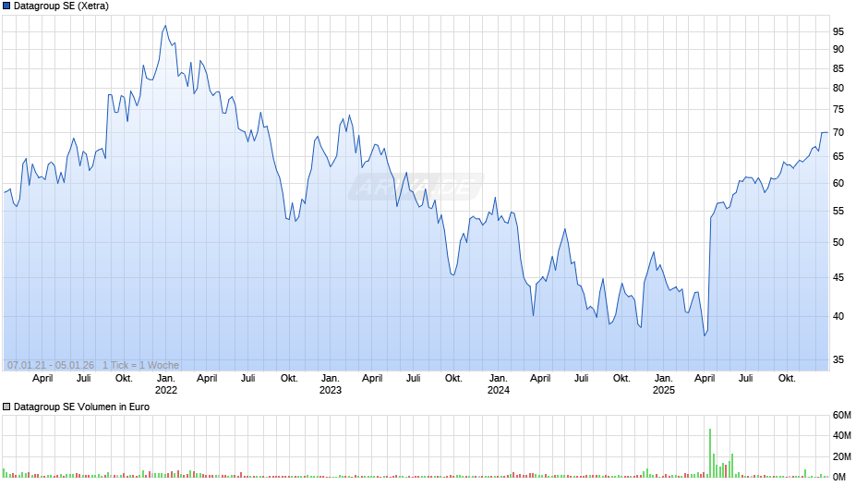The image size is (868, 486).
Task: Click the price axis value 85
Action: coord(838,68)
